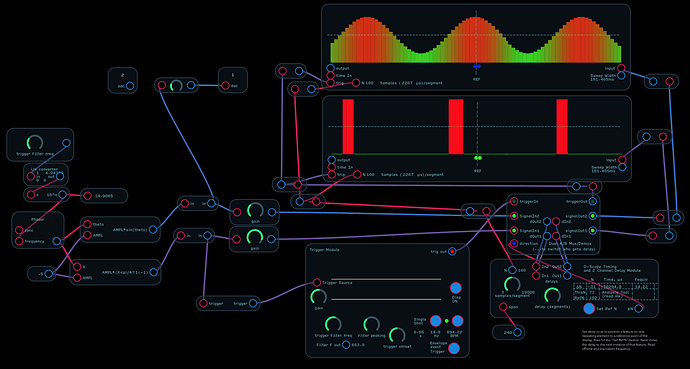
Task: Click the Phasor sync input port
Action: 19,230
